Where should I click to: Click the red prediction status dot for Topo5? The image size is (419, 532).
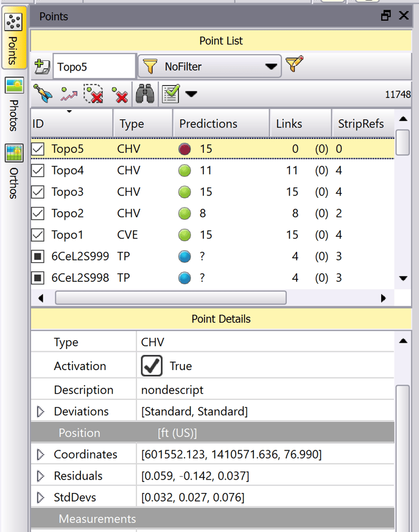[185, 149]
